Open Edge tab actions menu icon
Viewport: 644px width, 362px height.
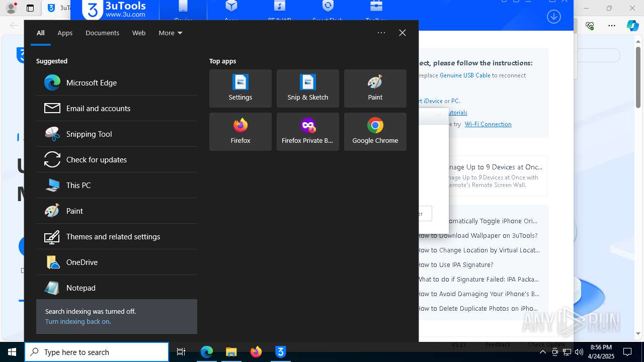coord(30,8)
